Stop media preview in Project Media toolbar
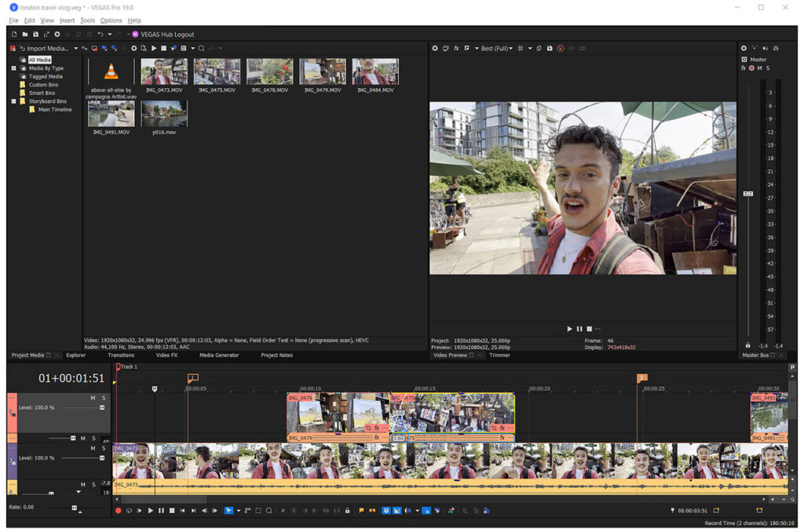This screenshot has height=532, width=804. point(163,48)
